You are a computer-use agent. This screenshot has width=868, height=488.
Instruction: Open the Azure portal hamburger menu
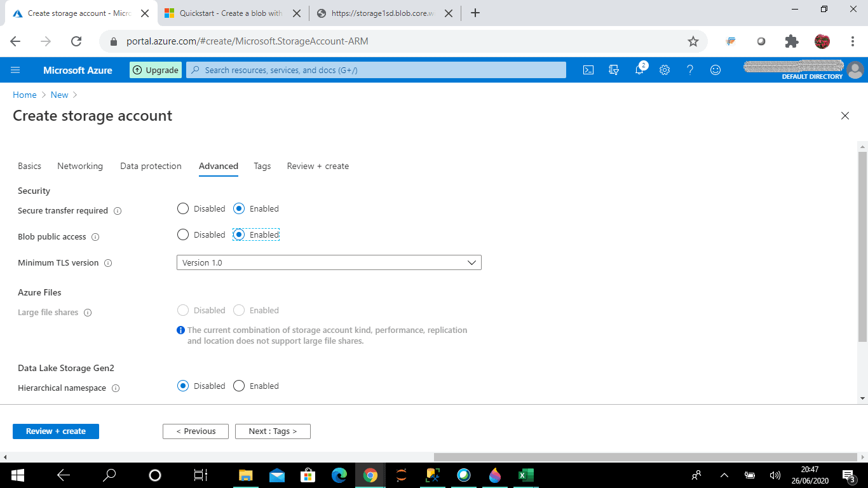click(15, 70)
